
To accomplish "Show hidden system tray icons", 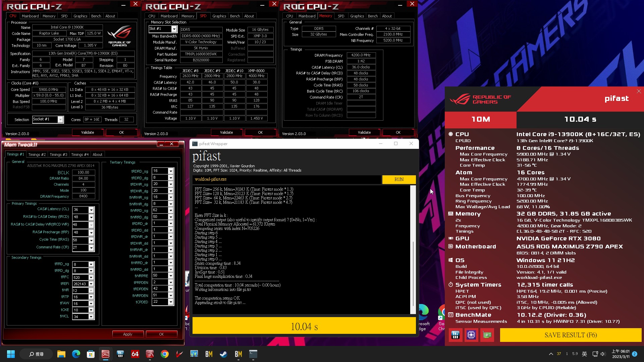I will (551, 354).
